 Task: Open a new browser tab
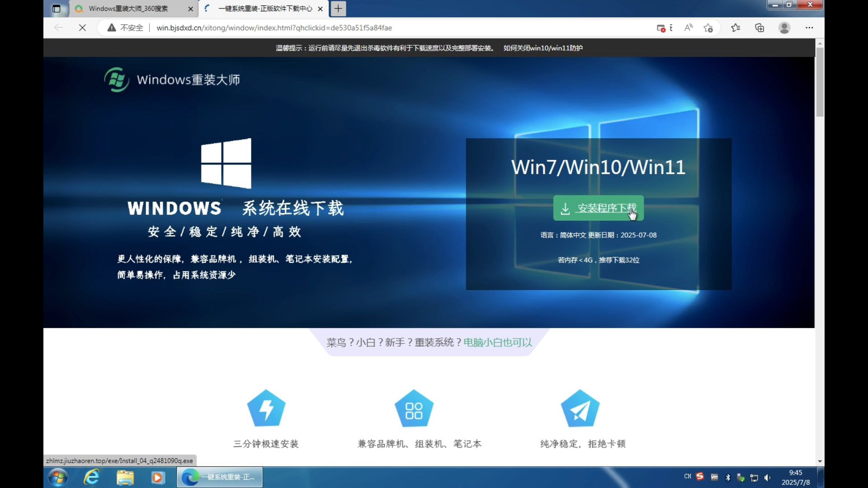[338, 9]
